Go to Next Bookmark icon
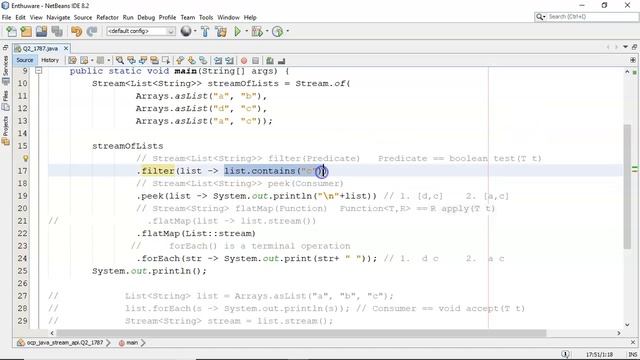Screen dimensions: 640x360 pyautogui.click(x=191, y=60)
